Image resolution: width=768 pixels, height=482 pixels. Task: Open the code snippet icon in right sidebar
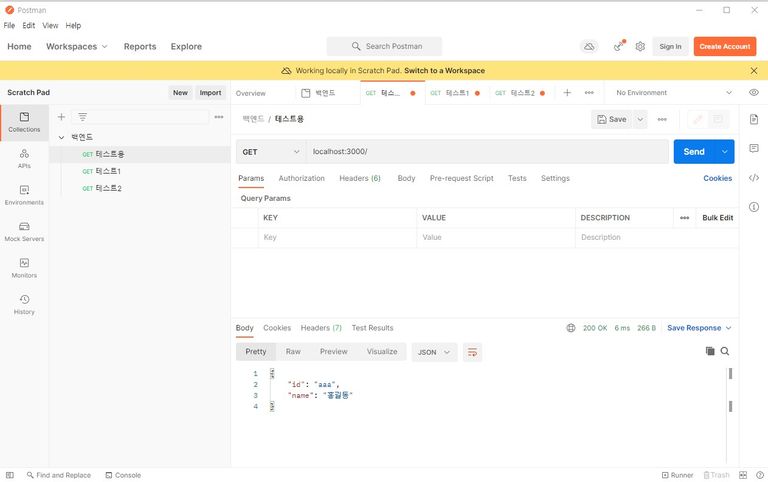tap(754, 178)
